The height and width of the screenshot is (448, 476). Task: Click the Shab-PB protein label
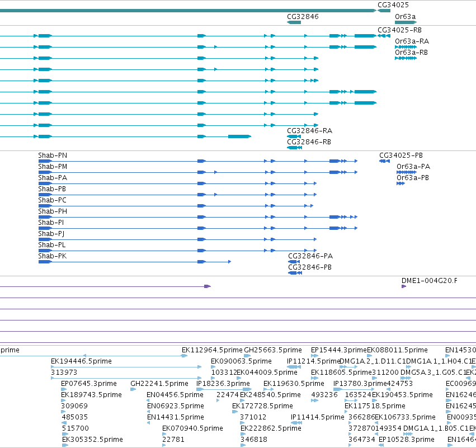pyautogui.click(x=52, y=189)
